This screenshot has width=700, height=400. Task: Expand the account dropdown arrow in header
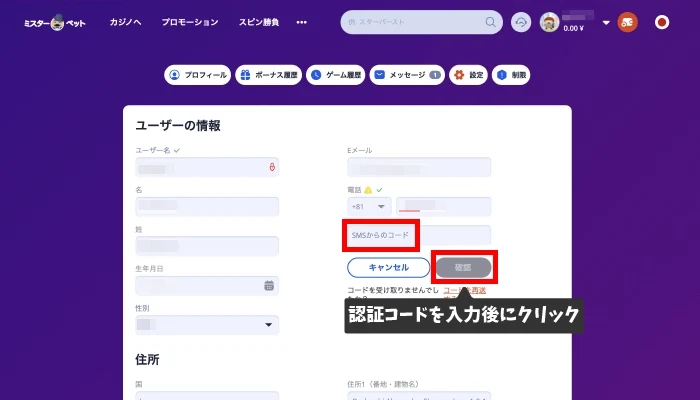coord(605,22)
